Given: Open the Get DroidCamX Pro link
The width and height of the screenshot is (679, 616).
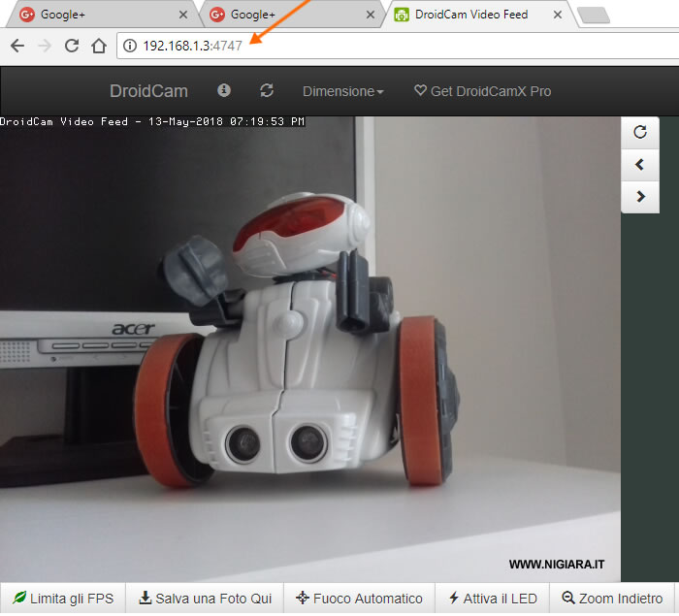Looking at the screenshot, I should pyautogui.click(x=482, y=91).
